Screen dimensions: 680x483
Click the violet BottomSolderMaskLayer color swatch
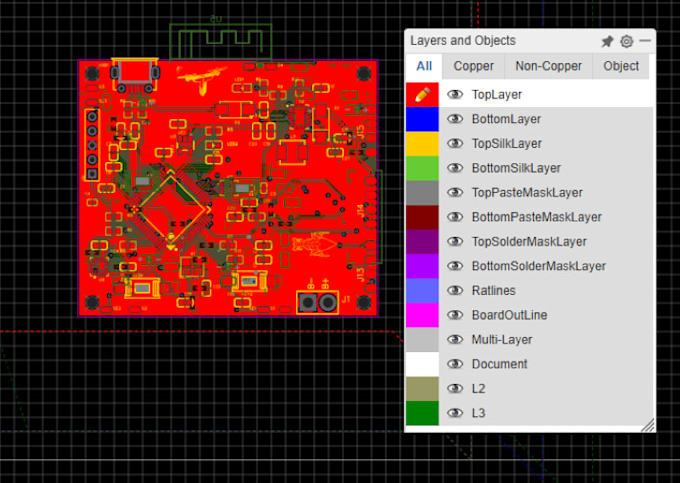422,266
